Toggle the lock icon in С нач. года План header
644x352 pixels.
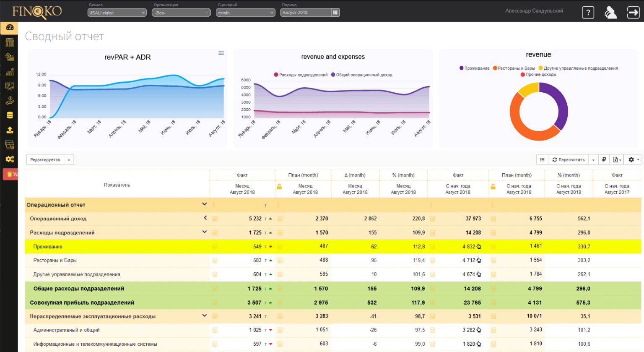[493, 187]
